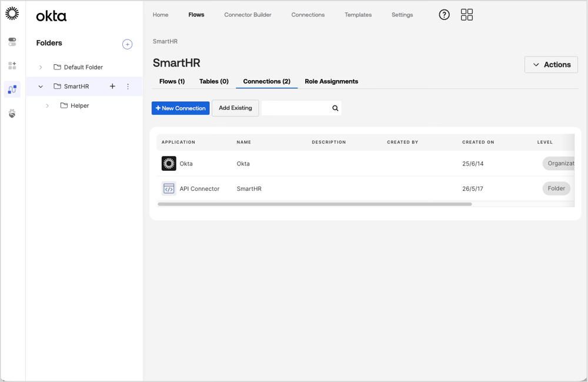
Task: Click the Okta application icon in table
Action: click(169, 164)
